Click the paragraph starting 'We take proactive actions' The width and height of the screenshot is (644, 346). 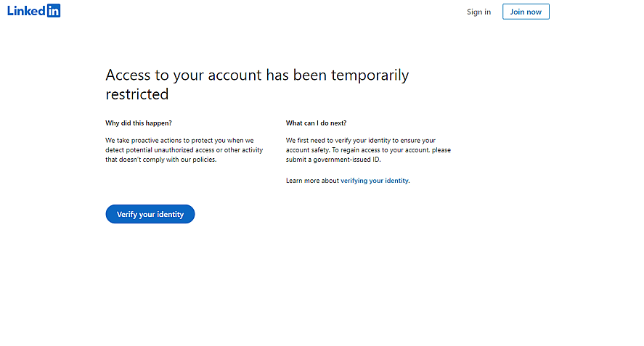(184, 150)
